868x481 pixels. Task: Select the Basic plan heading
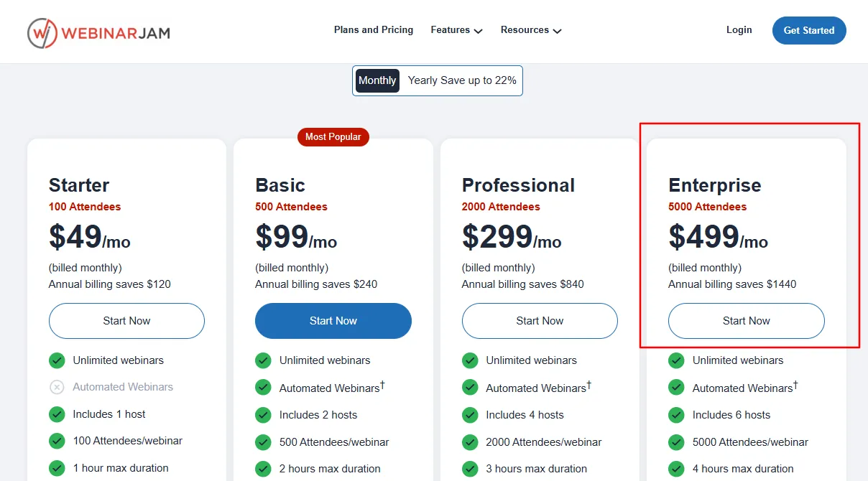tap(280, 185)
